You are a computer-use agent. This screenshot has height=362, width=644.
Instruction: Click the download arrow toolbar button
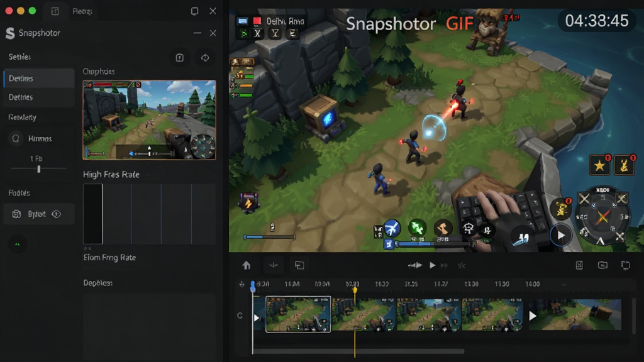274,265
